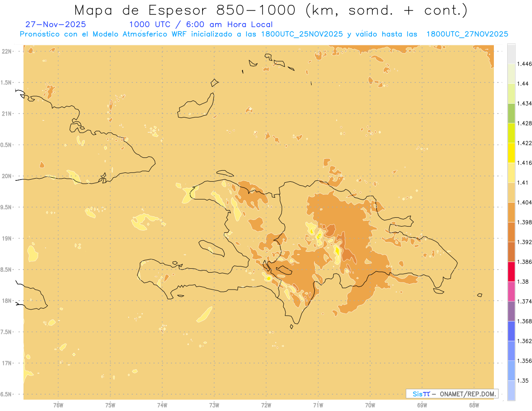This screenshot has width=532, height=411.
Task: Click the "1.35" colorbar value
Action: coord(523,380)
